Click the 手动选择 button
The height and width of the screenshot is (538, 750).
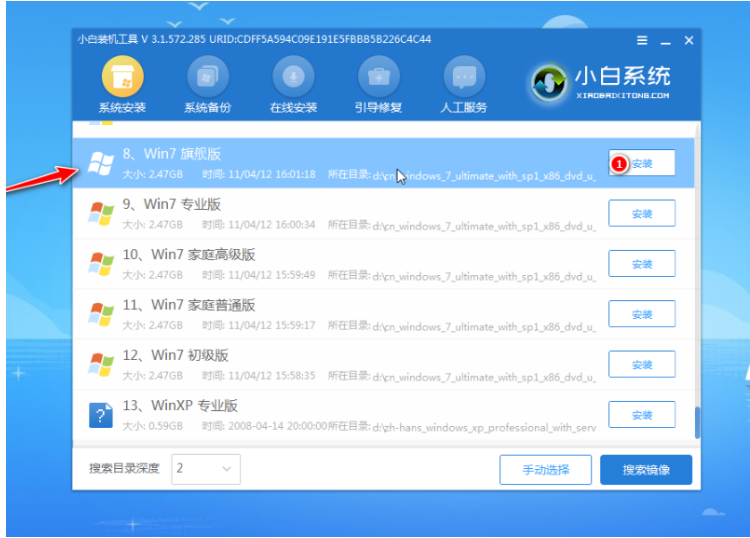coord(545,469)
